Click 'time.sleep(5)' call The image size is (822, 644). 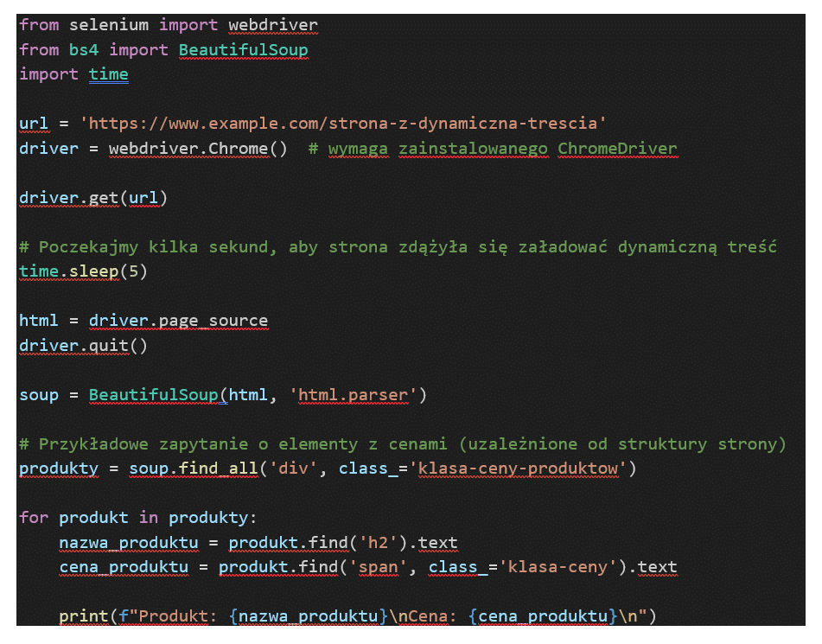pos(83,271)
